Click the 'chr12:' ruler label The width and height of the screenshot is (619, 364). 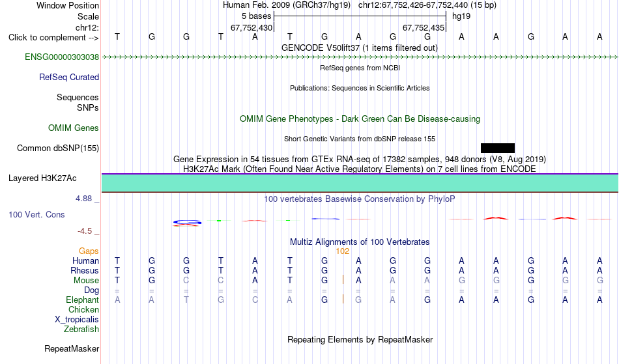point(87,28)
